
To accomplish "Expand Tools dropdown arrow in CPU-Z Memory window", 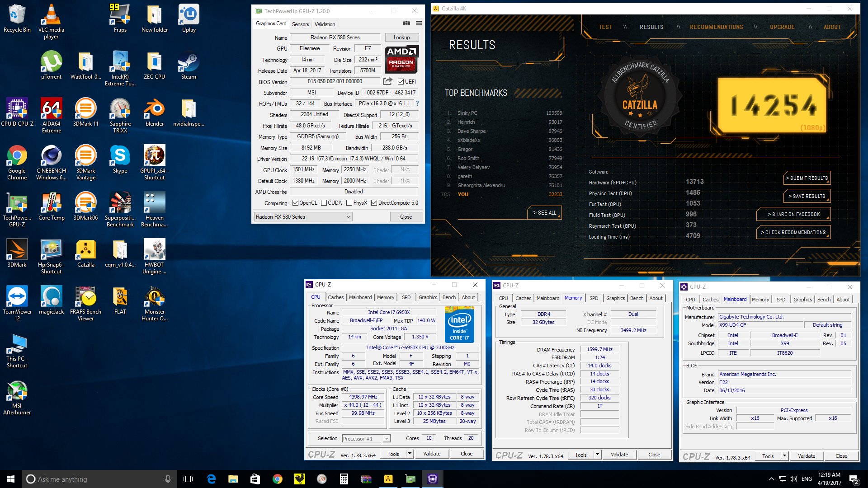I will 597,455.
